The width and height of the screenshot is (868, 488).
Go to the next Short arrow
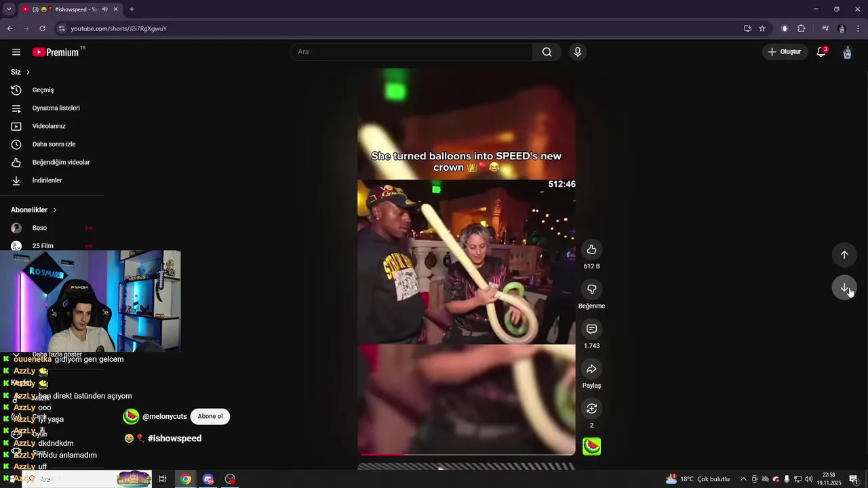pyautogui.click(x=844, y=288)
